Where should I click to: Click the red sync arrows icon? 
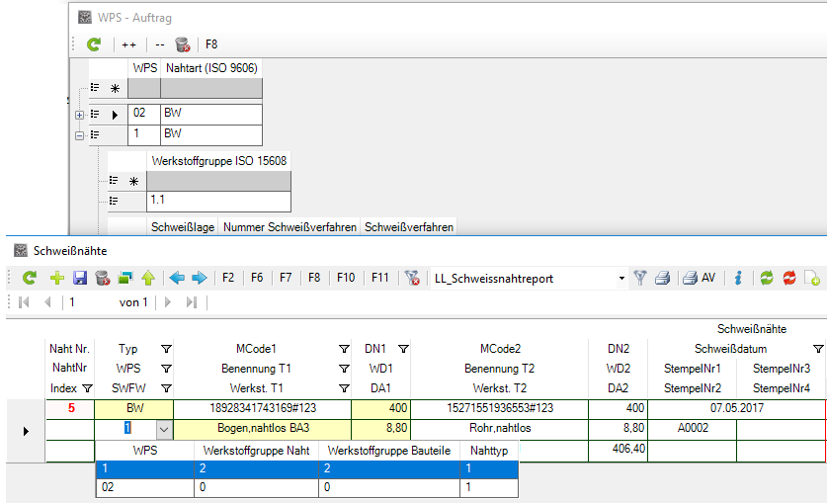[x=788, y=279]
